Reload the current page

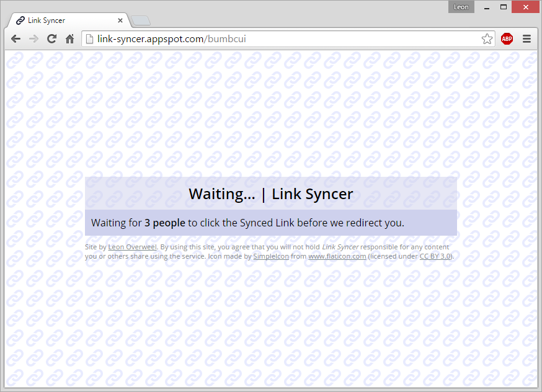tap(52, 38)
